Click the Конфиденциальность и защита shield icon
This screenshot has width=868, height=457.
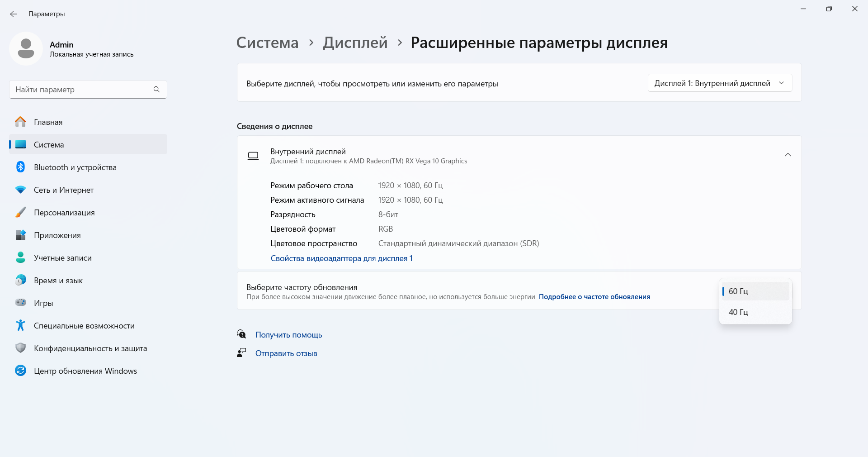pyautogui.click(x=20, y=348)
